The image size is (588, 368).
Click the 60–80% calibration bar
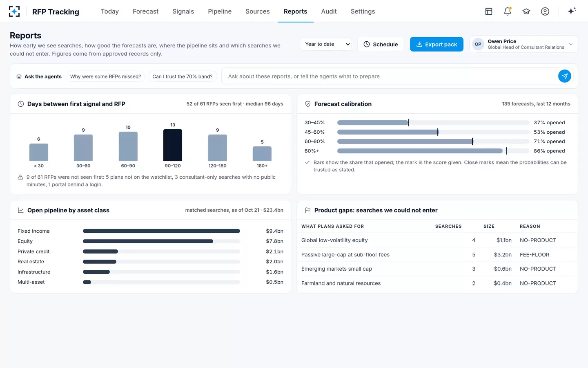(405, 141)
